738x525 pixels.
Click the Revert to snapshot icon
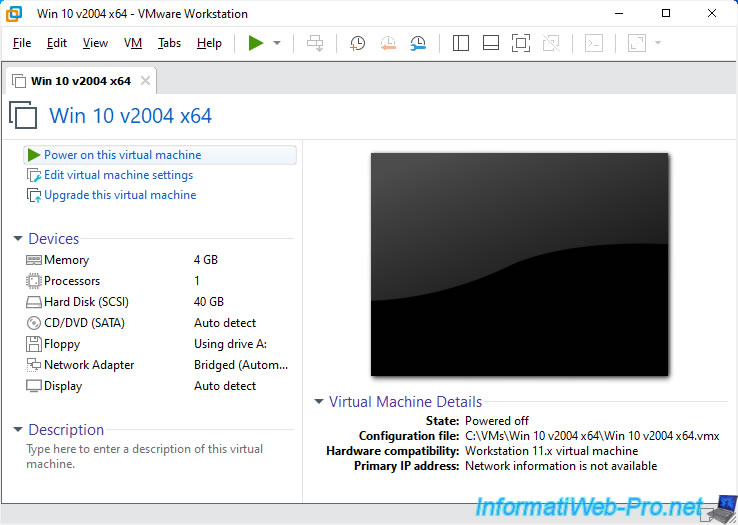pos(388,43)
